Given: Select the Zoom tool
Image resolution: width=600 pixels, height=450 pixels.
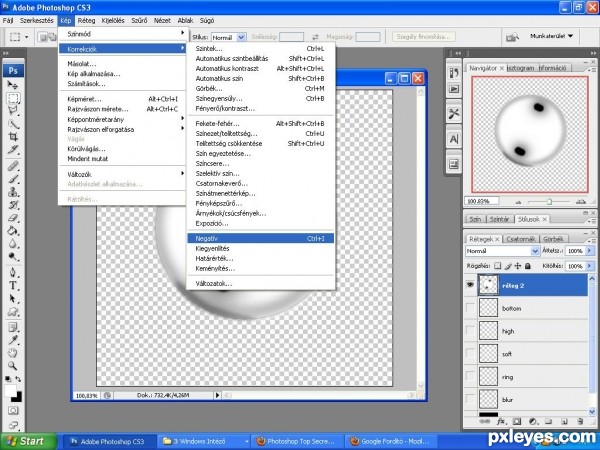Looking at the screenshot, I should (13, 366).
